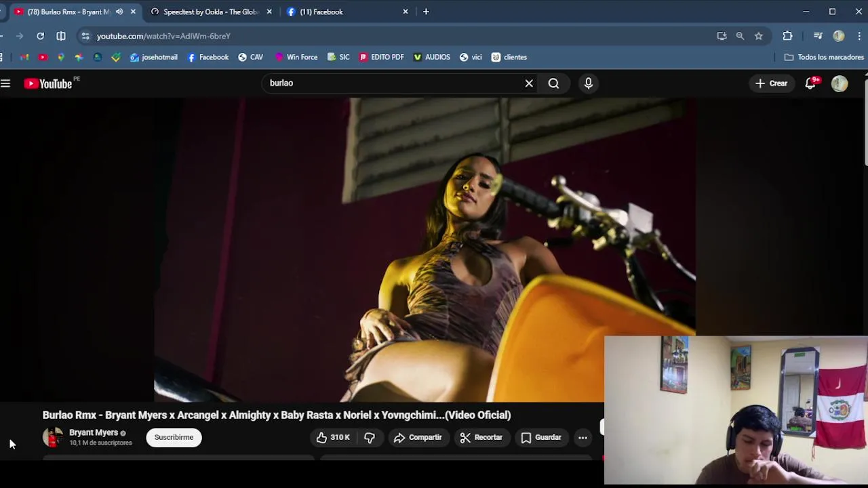Mute the tab via speaker icon
868x488 pixels.
coord(119,12)
